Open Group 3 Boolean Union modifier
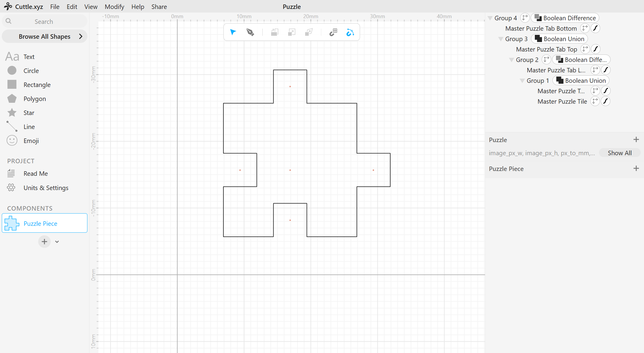The width and height of the screenshot is (644, 353). tap(559, 39)
